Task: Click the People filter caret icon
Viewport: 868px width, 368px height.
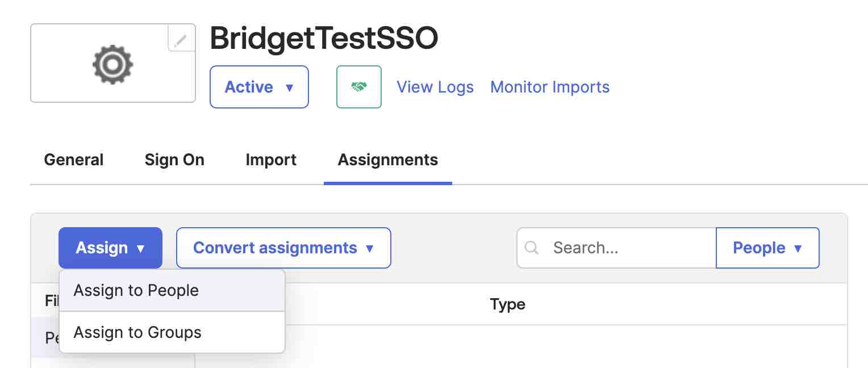Action: pos(799,248)
